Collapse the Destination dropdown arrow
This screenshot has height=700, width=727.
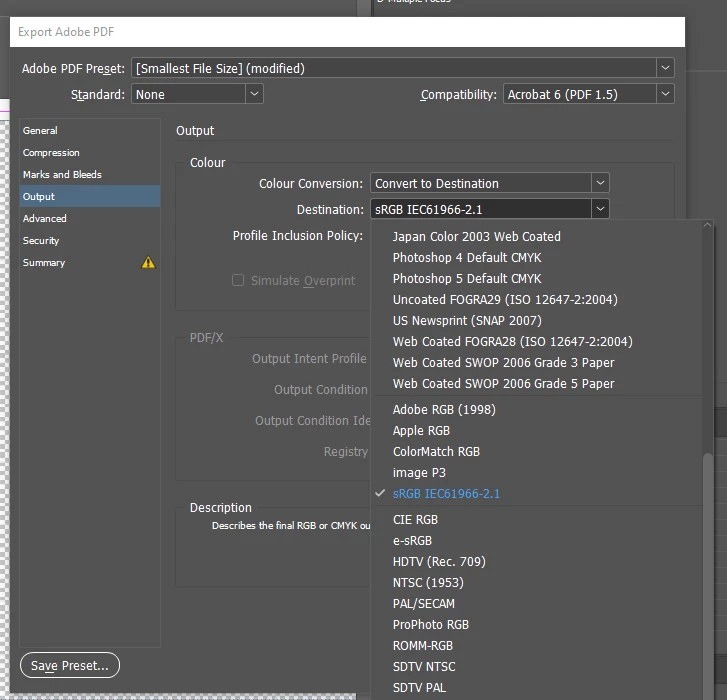[x=600, y=209]
